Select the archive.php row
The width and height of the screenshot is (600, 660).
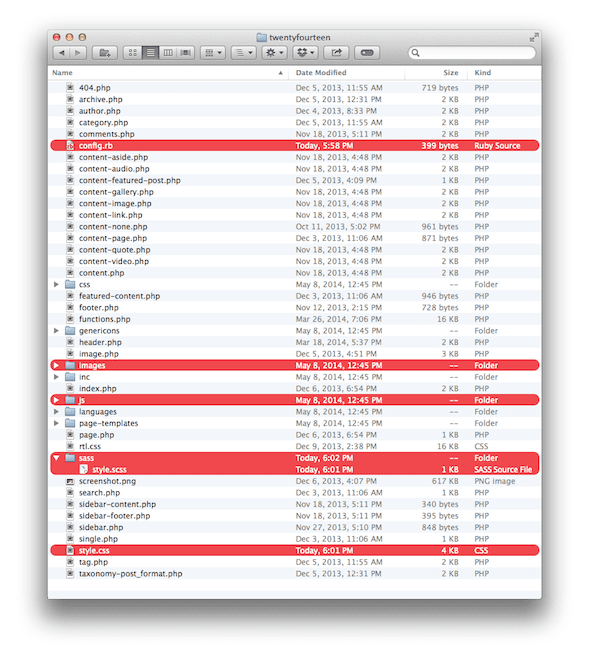pyautogui.click(x=295, y=99)
